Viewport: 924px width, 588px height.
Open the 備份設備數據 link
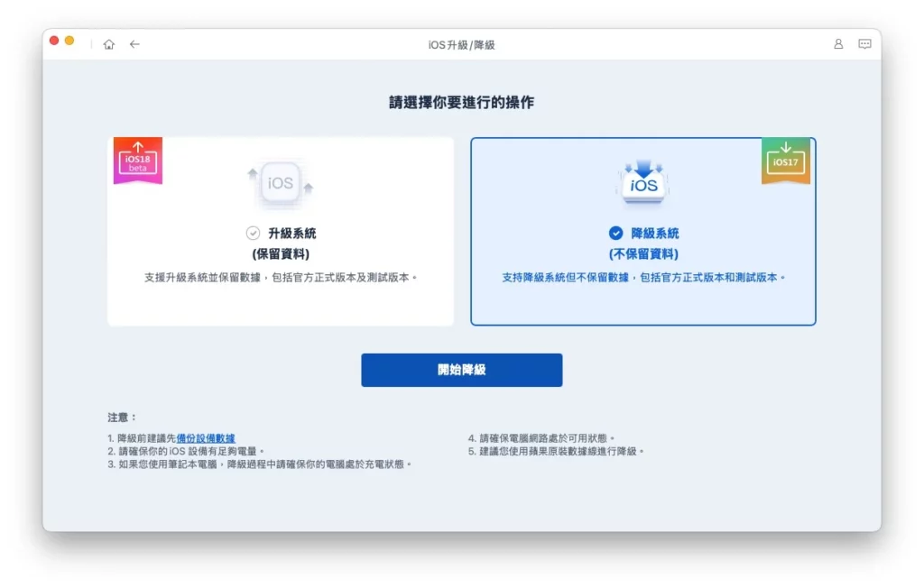(x=206, y=438)
